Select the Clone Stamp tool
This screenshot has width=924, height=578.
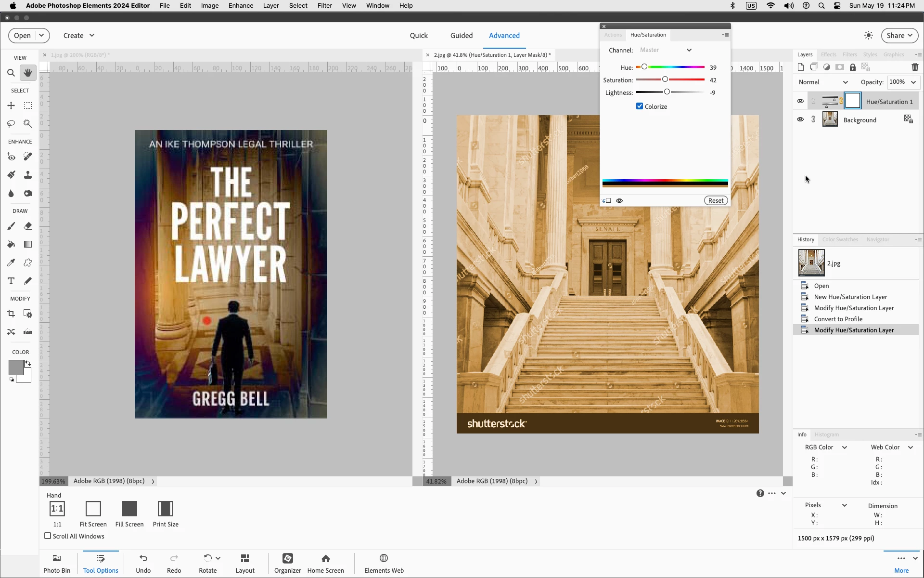28,175
